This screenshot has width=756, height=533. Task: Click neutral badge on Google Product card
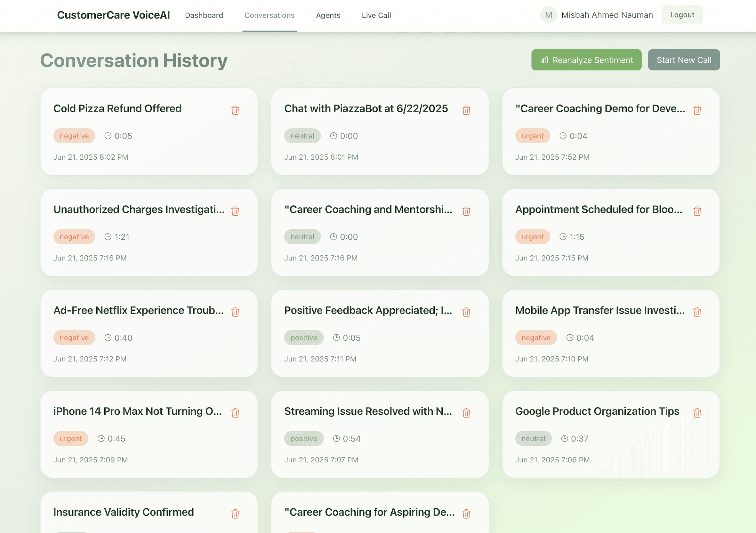pyautogui.click(x=534, y=439)
